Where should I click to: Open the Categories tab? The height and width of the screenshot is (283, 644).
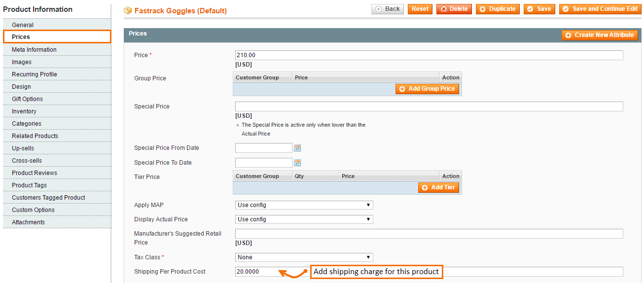[x=57, y=123]
